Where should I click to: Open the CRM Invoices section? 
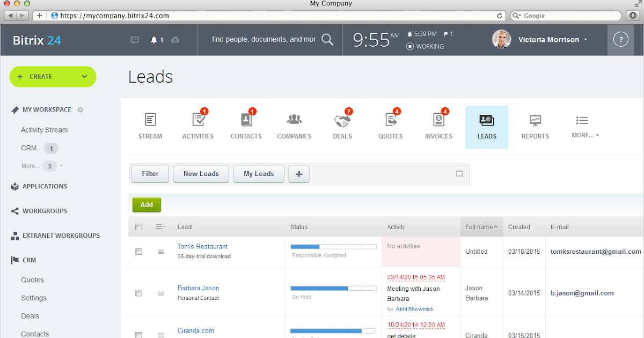pos(439,127)
